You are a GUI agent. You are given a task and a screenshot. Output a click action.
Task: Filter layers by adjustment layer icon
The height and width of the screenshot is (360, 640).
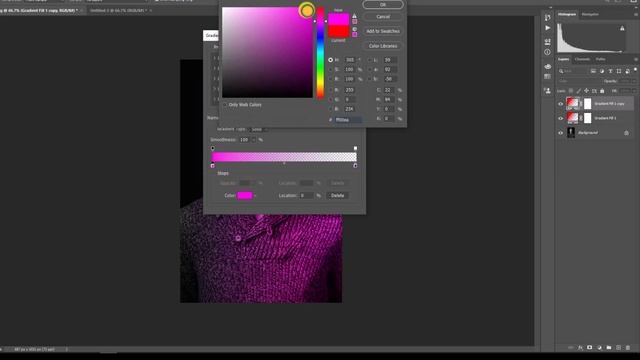[x=602, y=71]
